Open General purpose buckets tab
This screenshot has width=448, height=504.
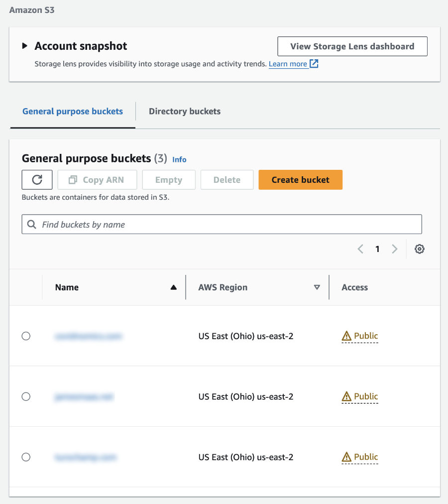point(73,111)
